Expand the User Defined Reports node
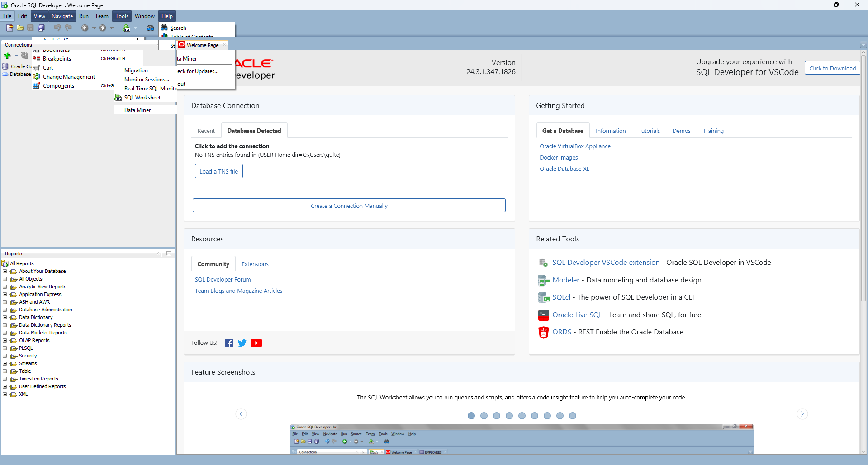 pyautogui.click(x=5, y=387)
